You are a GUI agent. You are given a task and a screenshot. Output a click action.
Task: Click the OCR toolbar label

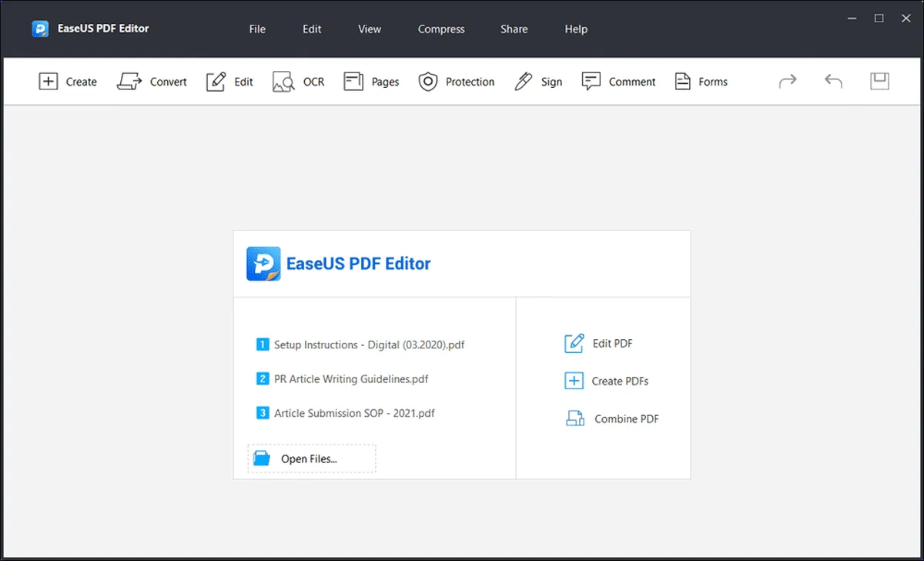coord(314,82)
